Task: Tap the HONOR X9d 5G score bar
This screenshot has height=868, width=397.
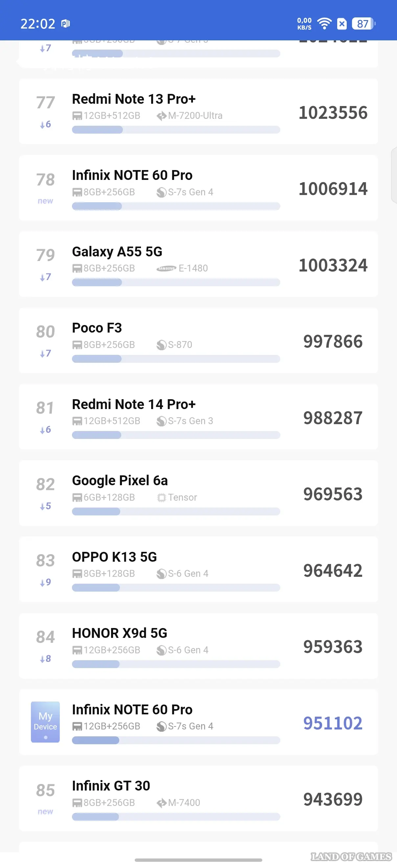Action: (x=176, y=664)
